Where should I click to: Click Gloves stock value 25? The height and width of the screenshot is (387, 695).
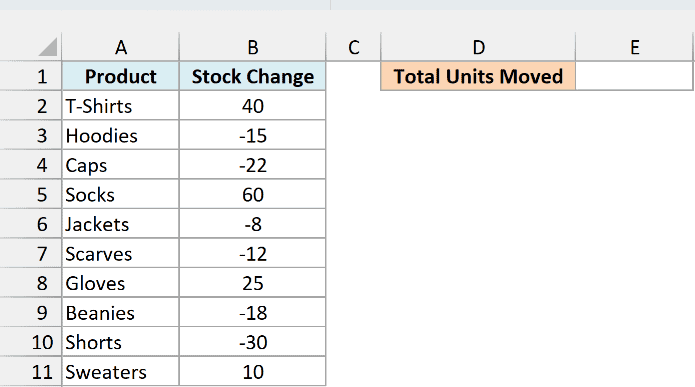(253, 283)
